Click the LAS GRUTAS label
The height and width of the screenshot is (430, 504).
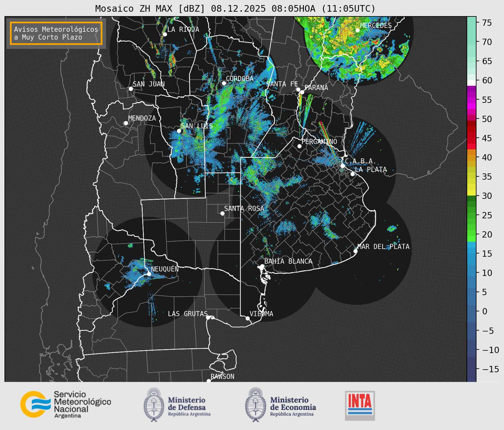(188, 314)
